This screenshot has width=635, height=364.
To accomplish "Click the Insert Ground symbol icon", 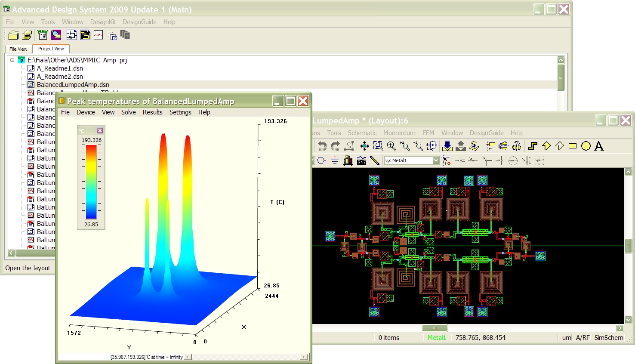I will click(x=335, y=161).
